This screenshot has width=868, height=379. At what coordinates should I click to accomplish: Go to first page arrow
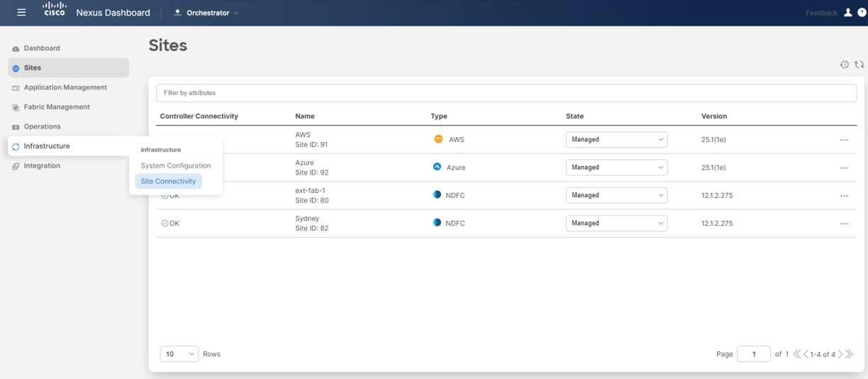pyautogui.click(x=797, y=354)
